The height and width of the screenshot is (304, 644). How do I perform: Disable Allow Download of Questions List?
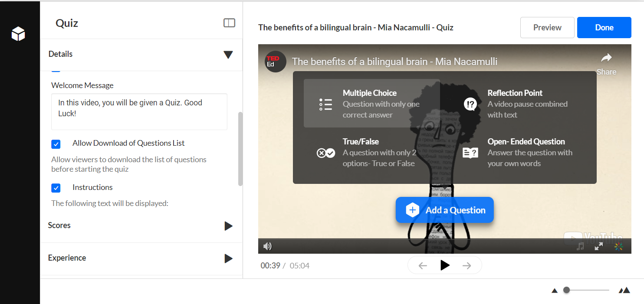click(x=56, y=144)
